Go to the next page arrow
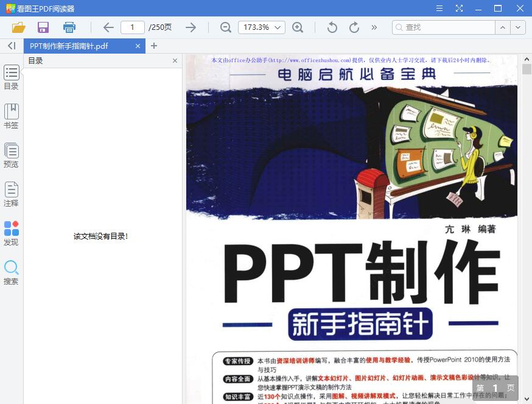Screen dimensions: 532x404 coord(191,27)
